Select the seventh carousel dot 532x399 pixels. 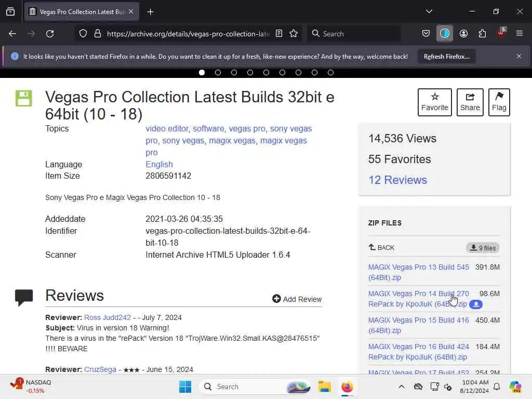(299, 73)
